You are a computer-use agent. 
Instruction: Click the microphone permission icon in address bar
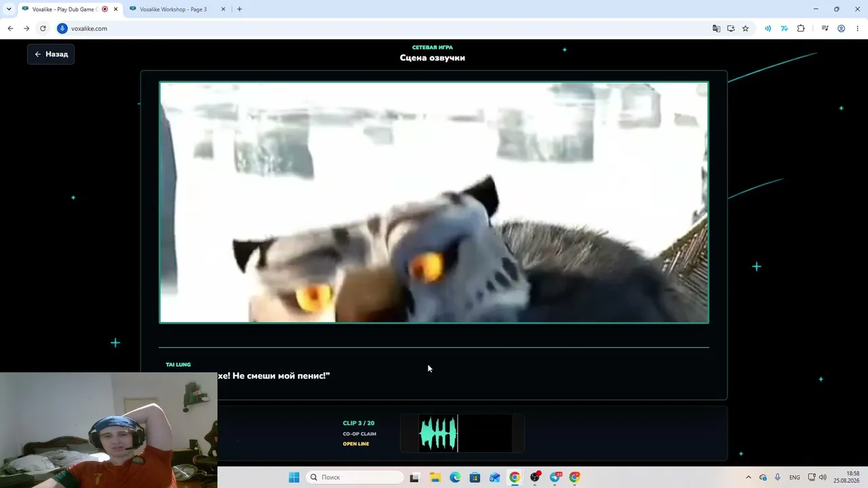(62, 28)
